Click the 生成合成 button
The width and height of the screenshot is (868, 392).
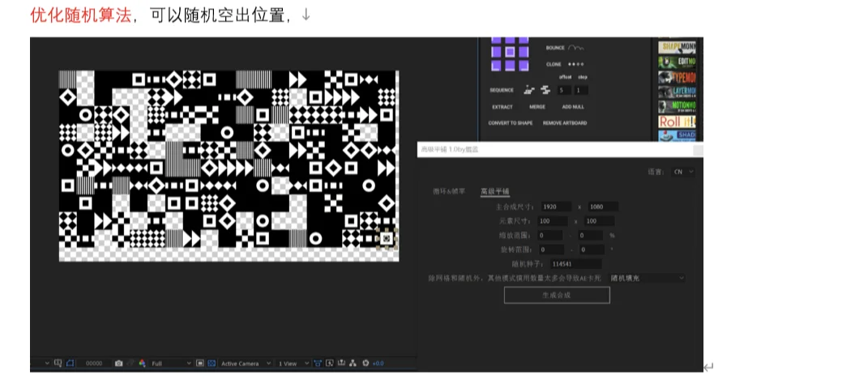(x=557, y=296)
